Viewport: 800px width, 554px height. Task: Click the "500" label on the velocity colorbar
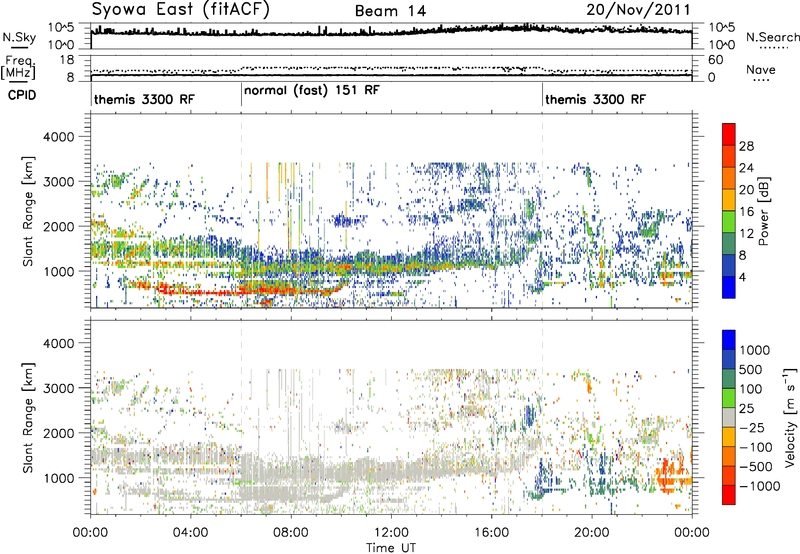point(753,370)
